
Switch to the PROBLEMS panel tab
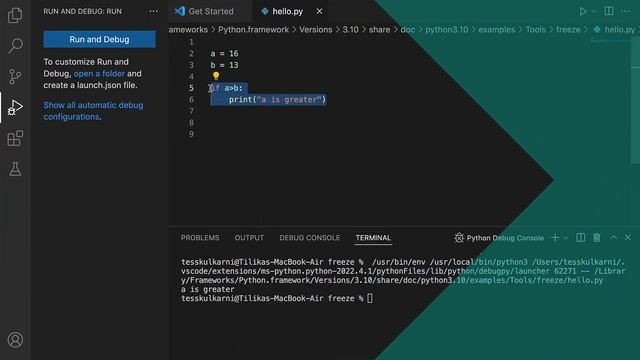click(200, 238)
